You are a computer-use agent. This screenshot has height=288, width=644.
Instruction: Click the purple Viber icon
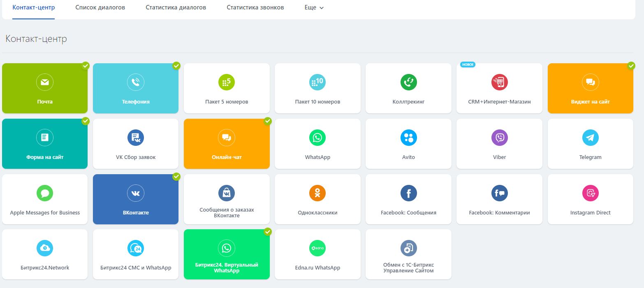pos(500,138)
